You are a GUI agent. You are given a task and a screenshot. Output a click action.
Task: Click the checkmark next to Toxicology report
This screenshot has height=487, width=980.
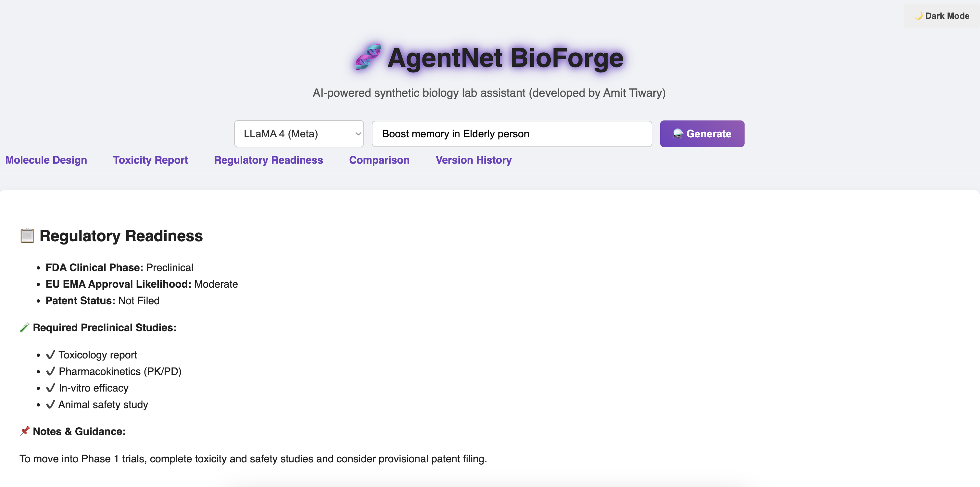[x=50, y=355]
